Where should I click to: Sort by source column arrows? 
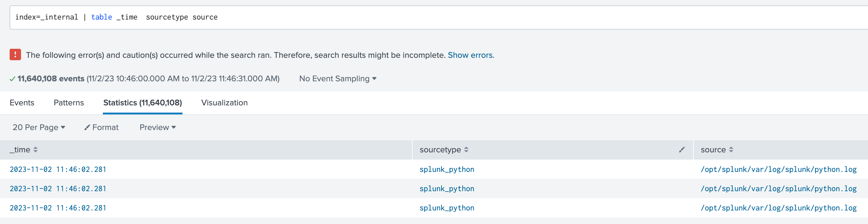pos(731,150)
